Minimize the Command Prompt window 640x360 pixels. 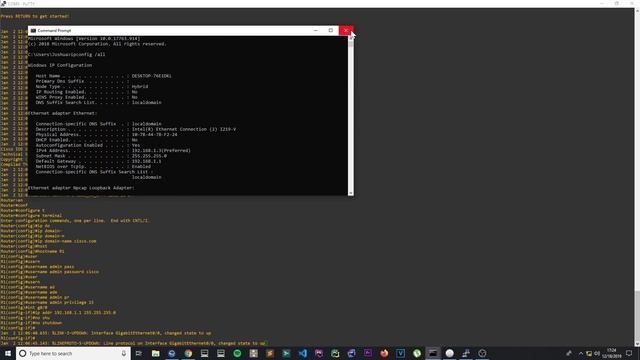tap(316, 31)
